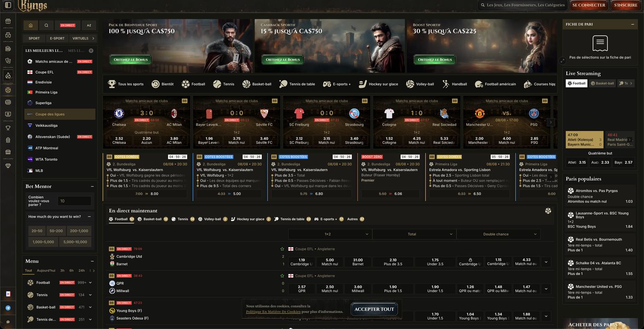The image size is (644, 329).
Task: Click the expand arrows icon beside bet slip
Action: point(562,60)
